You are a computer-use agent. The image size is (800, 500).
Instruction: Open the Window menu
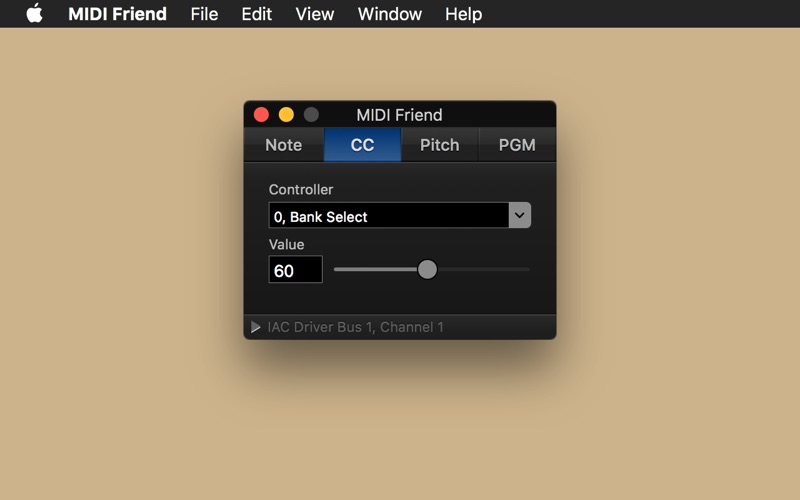pos(389,14)
